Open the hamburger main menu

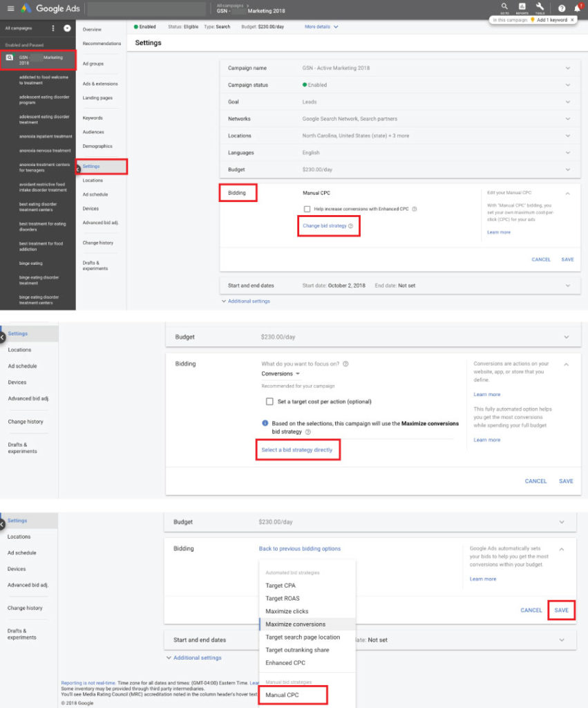(x=11, y=8)
